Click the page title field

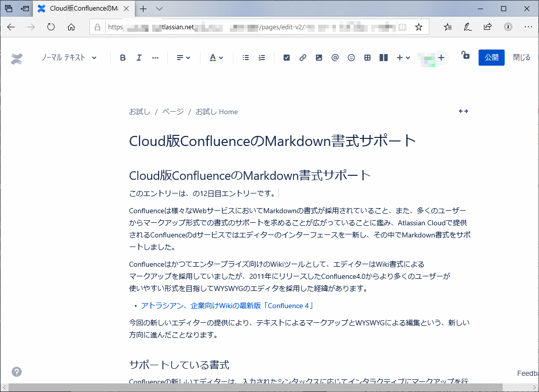[272, 141]
